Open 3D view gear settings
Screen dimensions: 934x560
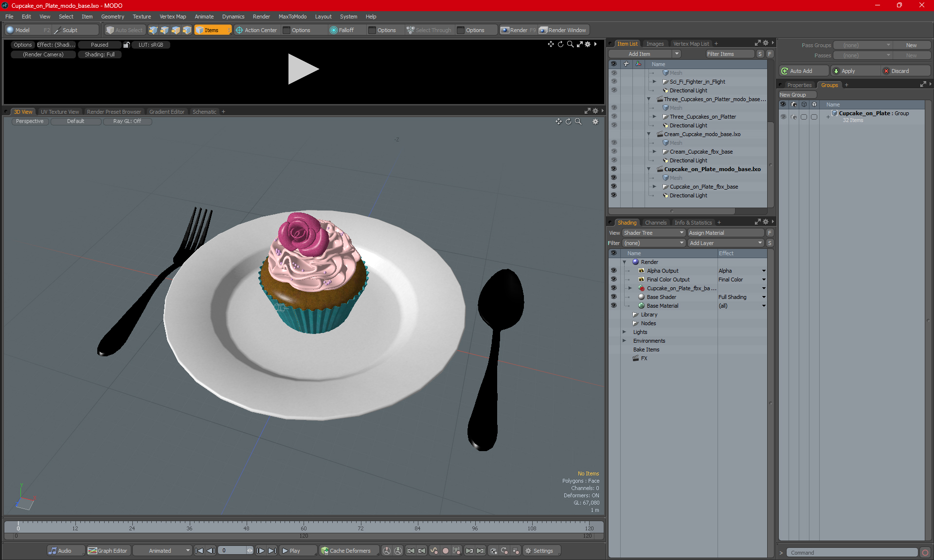(595, 122)
